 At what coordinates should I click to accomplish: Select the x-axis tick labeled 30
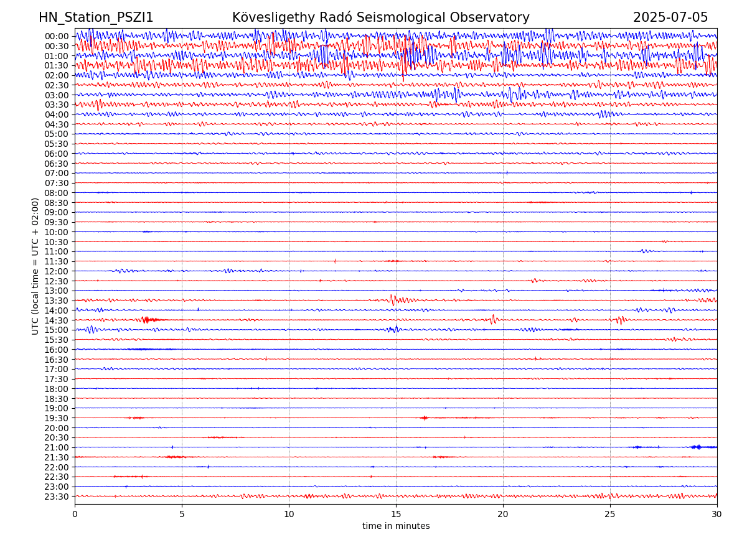pos(717,515)
